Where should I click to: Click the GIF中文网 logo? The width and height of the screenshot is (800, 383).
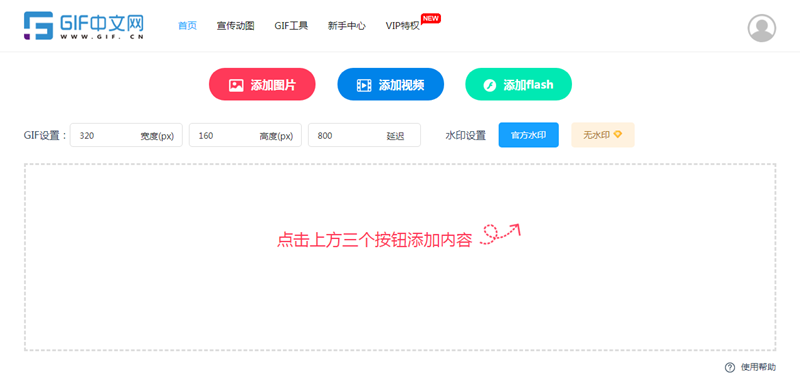(84, 25)
